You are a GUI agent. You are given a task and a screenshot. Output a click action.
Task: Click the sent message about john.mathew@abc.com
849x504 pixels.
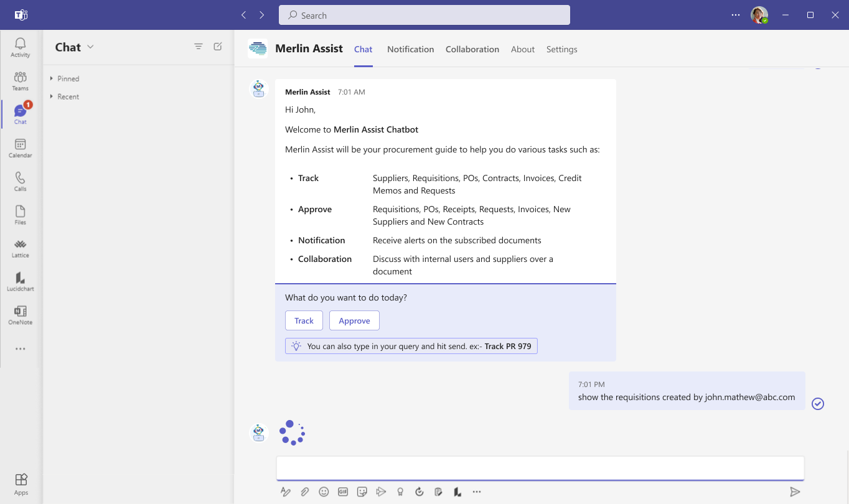point(687,391)
